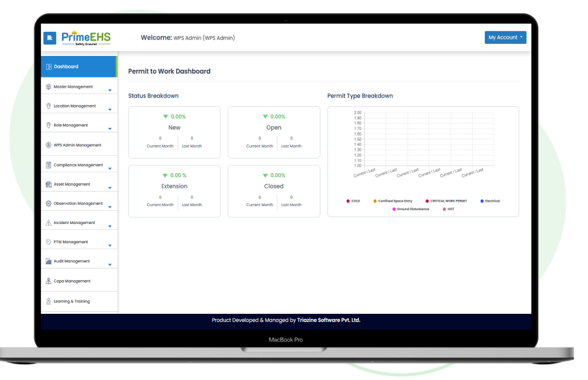This screenshot has width=588, height=380.
Task: Open WPS Admin Management menu item
Action: point(77,145)
